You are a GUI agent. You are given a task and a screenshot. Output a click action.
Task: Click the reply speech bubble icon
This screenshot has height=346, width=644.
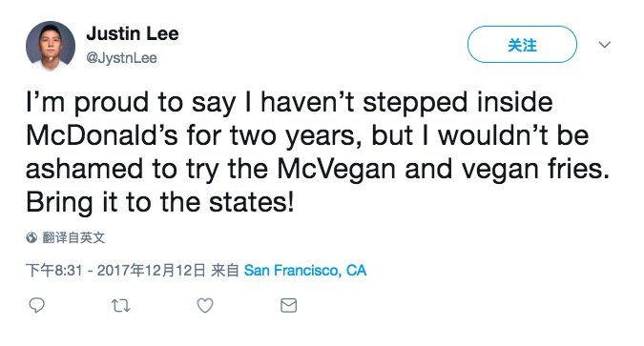tap(36, 305)
